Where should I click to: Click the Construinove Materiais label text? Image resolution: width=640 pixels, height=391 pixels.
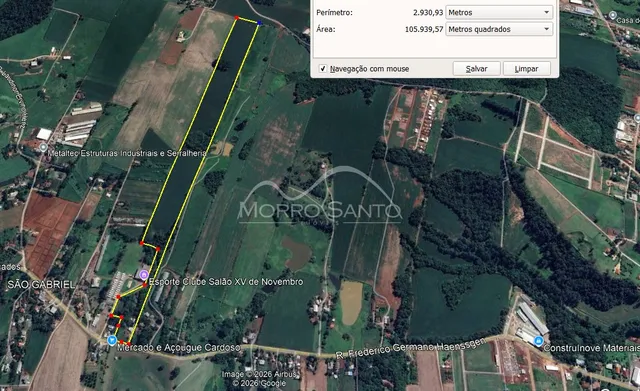pyautogui.click(x=591, y=348)
